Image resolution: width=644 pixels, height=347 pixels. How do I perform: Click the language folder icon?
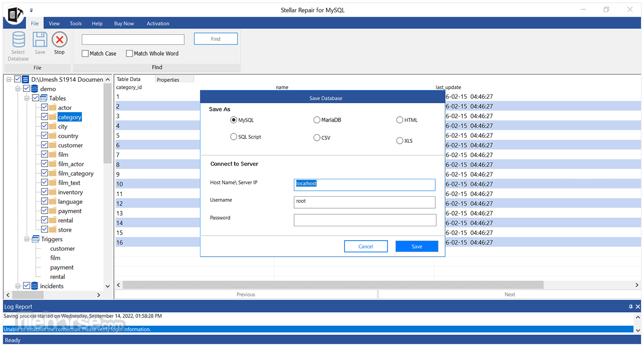[53, 201]
